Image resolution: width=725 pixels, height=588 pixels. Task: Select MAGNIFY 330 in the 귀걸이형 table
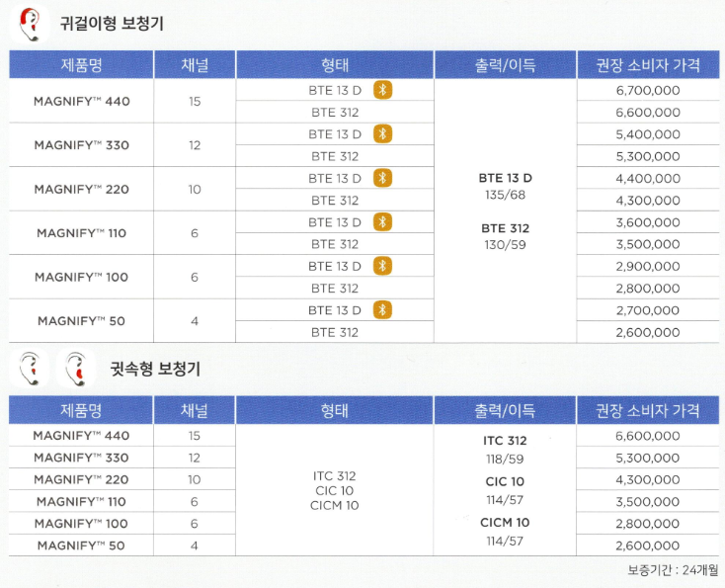[x=82, y=145]
